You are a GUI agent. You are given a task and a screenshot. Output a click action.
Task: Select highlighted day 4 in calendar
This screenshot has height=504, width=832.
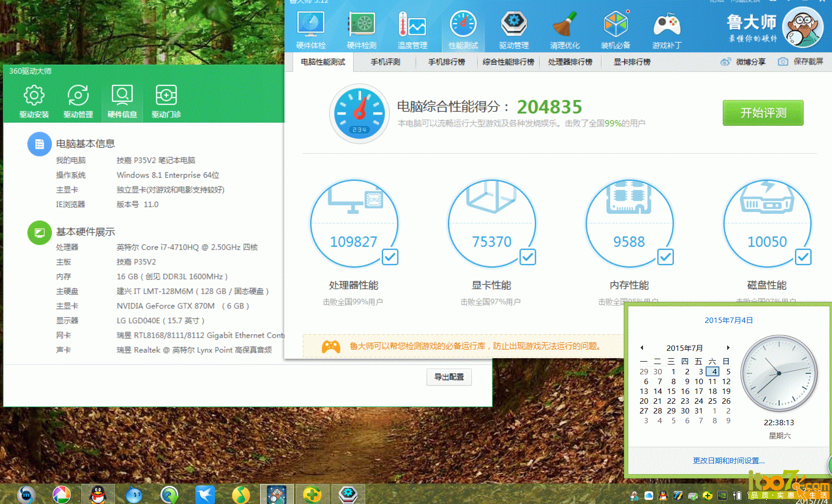tap(713, 372)
